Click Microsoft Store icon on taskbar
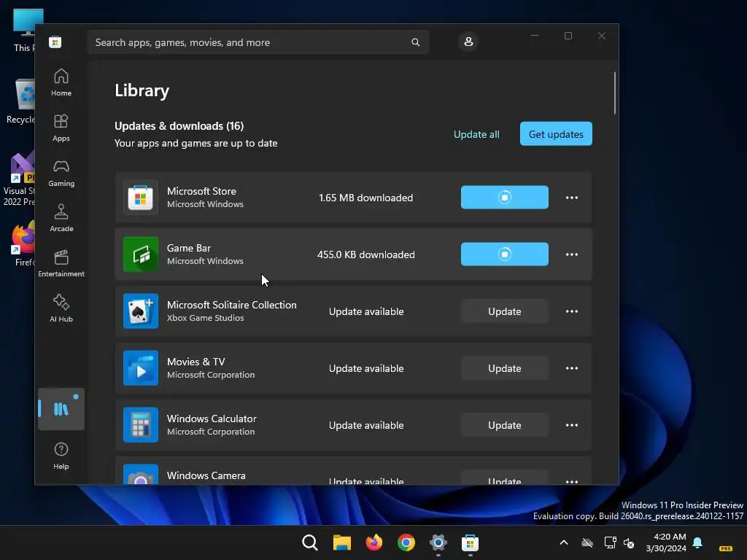 [x=470, y=542]
